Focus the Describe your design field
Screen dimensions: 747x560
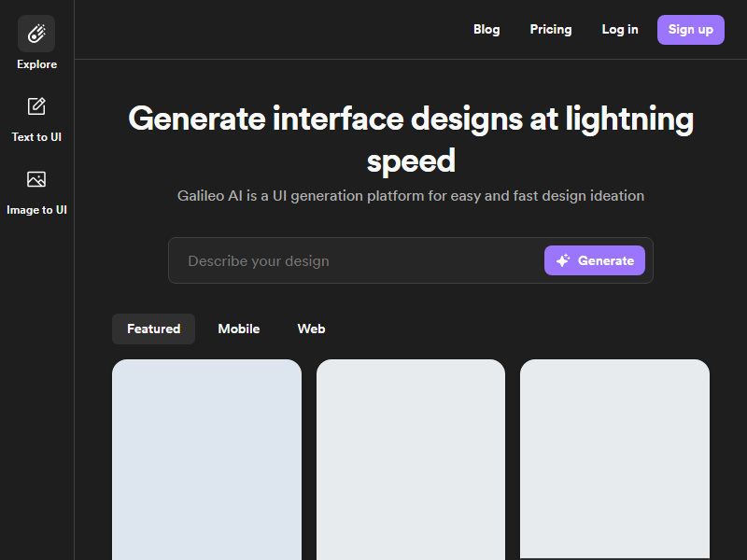pos(357,260)
